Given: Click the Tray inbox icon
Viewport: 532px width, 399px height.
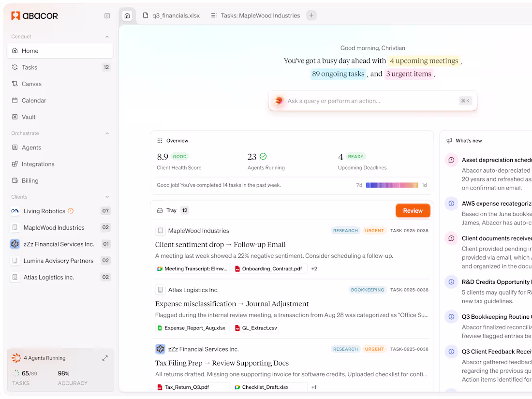Looking at the screenshot, I should [160, 210].
